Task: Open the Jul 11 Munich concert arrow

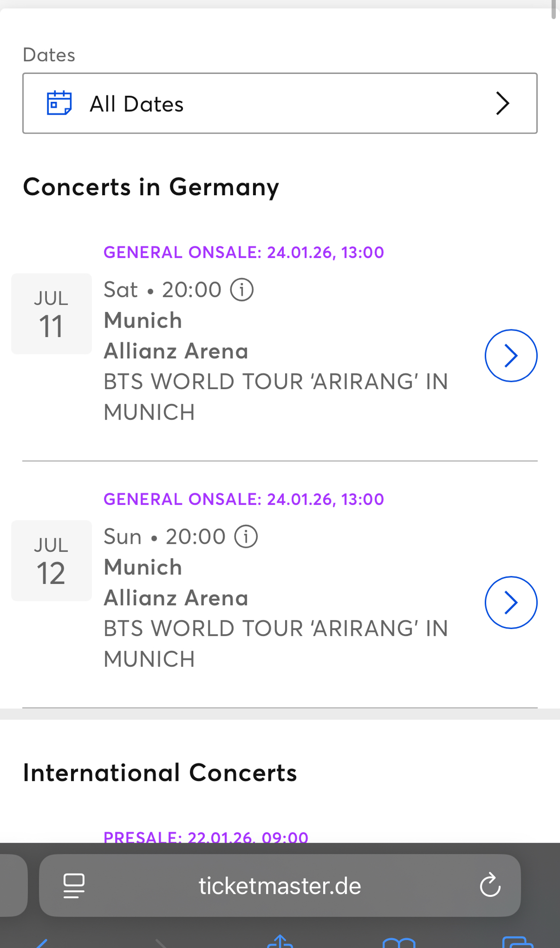Action: (x=511, y=355)
